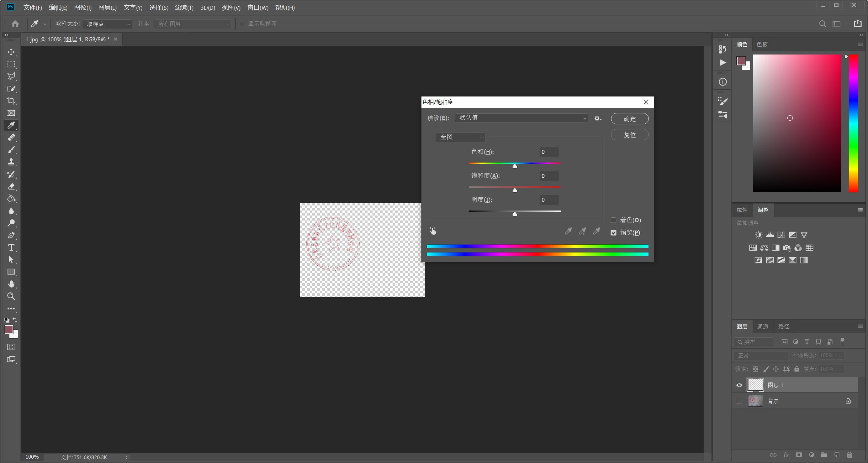The image size is (868, 463).
Task: Select the History Brush tool
Action: click(11, 174)
